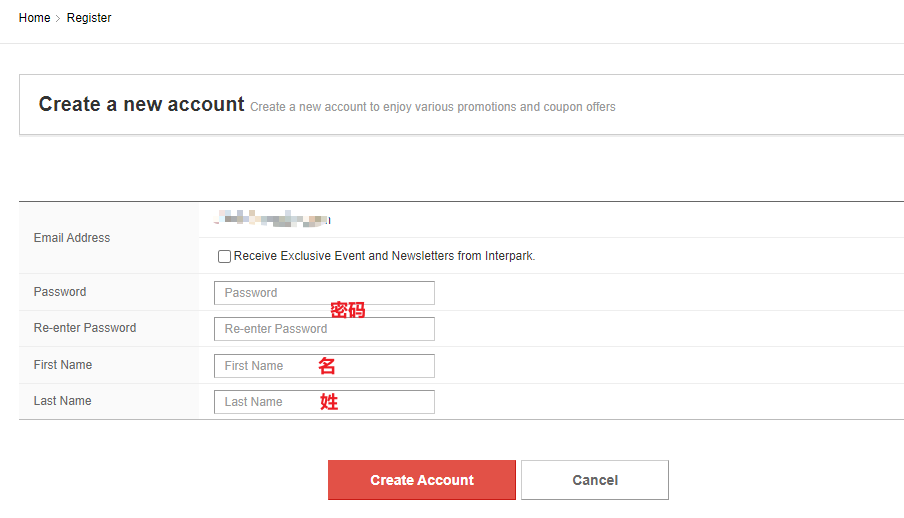Click the 'Create a new account' heading
Screen dimensions: 904x518
[141, 104]
